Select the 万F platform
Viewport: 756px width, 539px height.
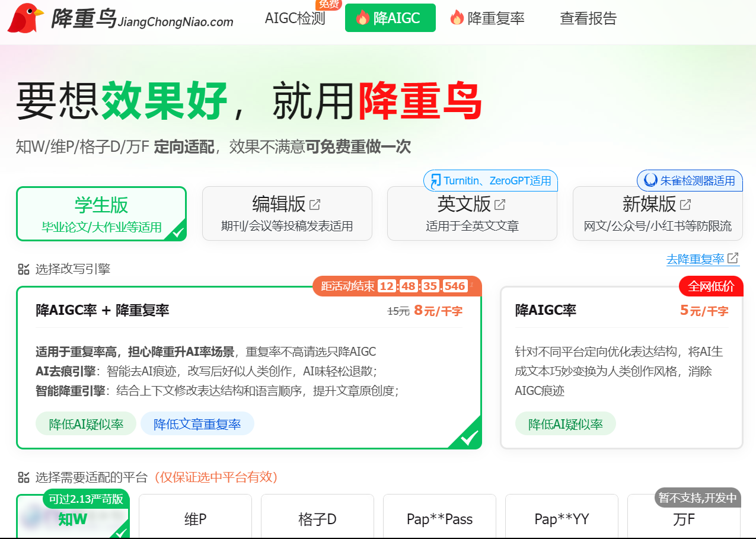[x=684, y=517]
